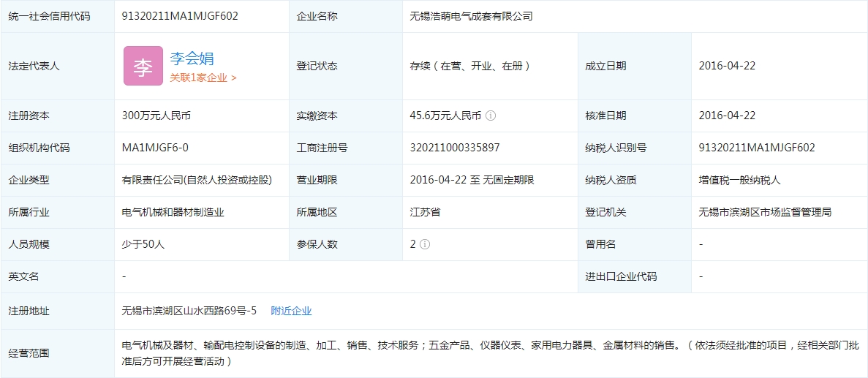Screen dimensions: 868x378
Task: Click organization code MA1MJGF6-0
Action: (155, 148)
